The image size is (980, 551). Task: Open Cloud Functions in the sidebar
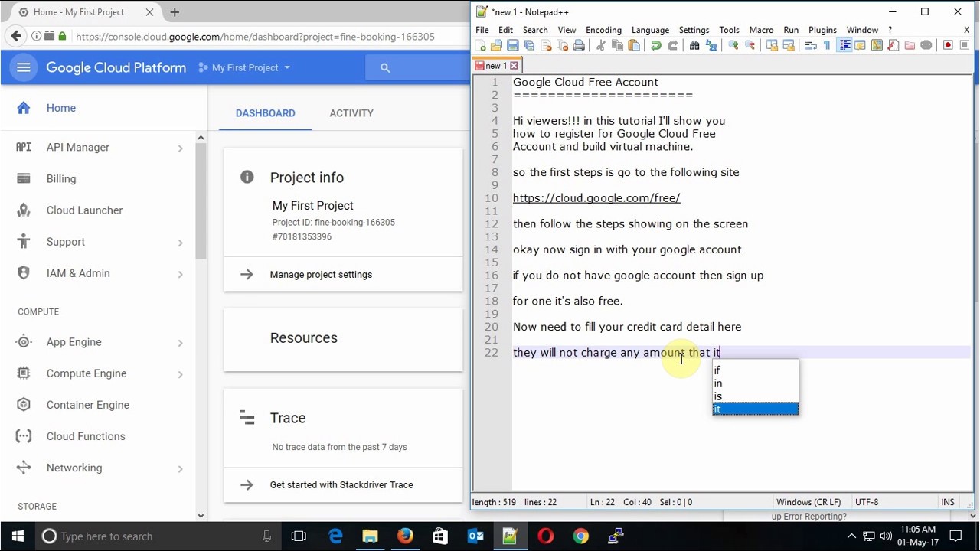click(85, 436)
